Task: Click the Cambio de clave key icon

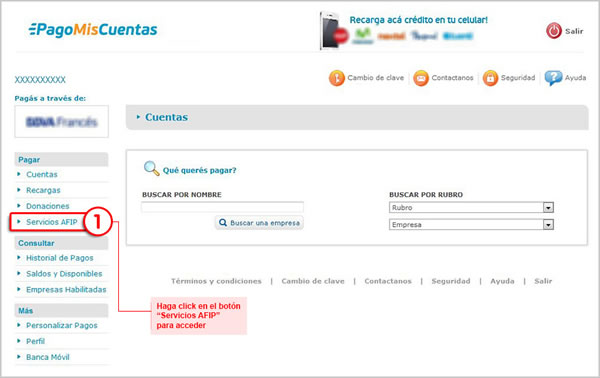Action: [337, 78]
